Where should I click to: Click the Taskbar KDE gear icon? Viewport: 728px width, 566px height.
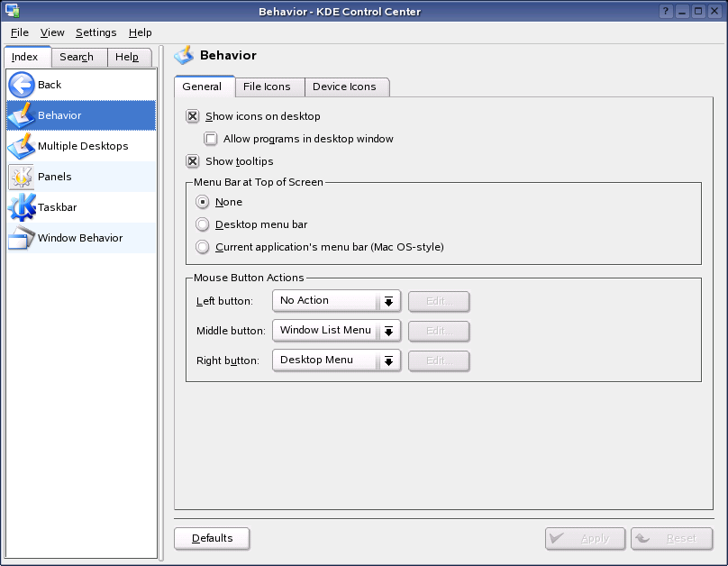point(22,207)
